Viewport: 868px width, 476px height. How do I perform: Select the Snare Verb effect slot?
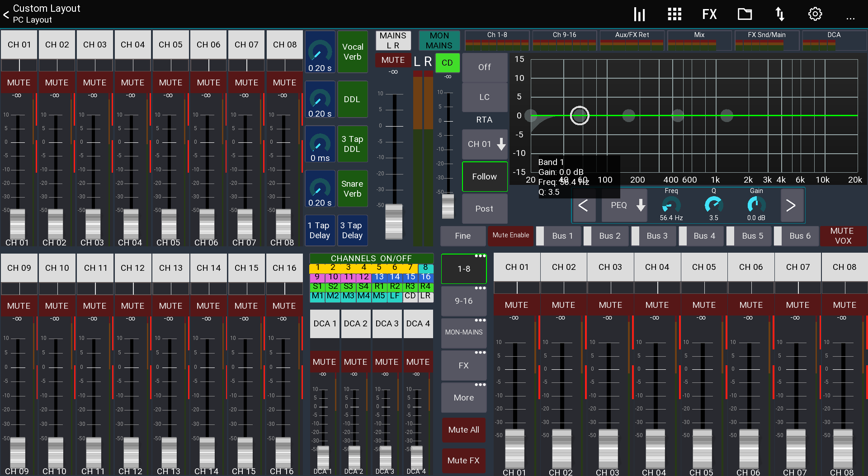pyautogui.click(x=352, y=189)
